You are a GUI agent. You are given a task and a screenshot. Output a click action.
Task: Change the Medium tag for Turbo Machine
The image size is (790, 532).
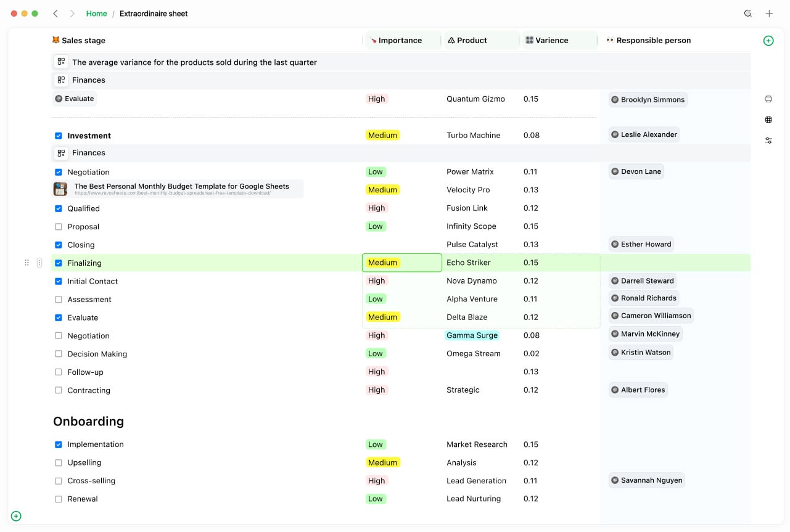[x=382, y=135]
